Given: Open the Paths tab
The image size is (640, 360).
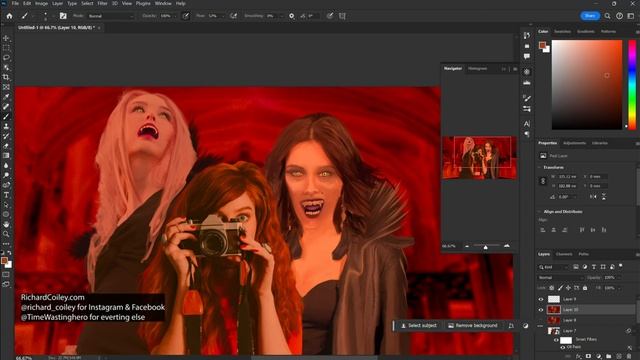Looking at the screenshot, I should 584,254.
